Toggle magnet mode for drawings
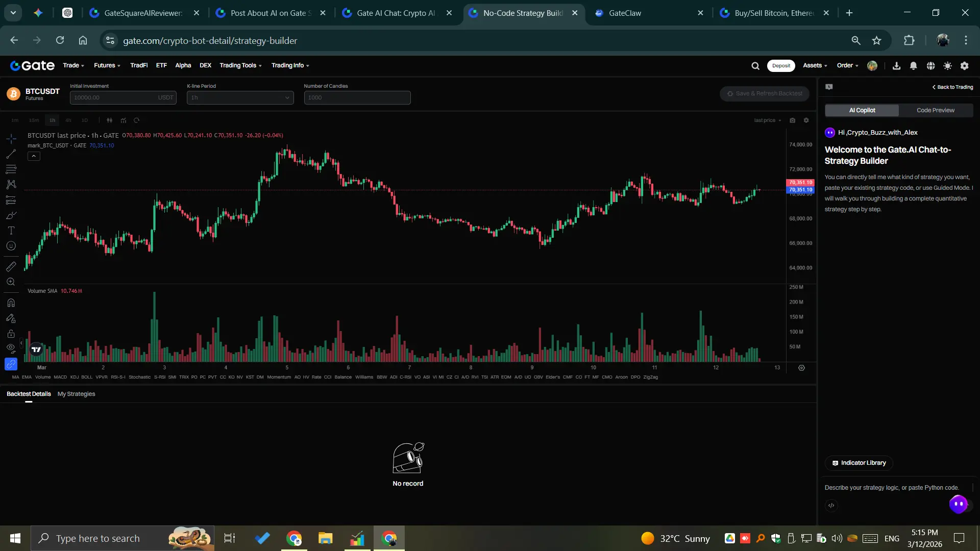Image resolution: width=980 pixels, height=551 pixels. (x=11, y=303)
